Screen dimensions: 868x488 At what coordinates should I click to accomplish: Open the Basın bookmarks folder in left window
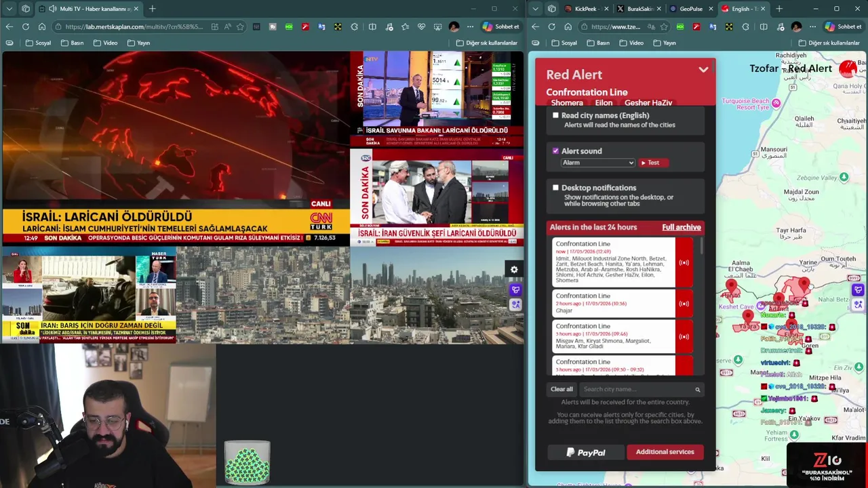[73, 43]
